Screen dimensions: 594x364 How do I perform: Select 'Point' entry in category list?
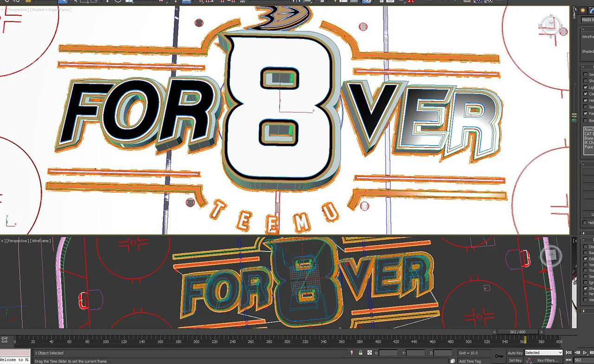coord(589,147)
